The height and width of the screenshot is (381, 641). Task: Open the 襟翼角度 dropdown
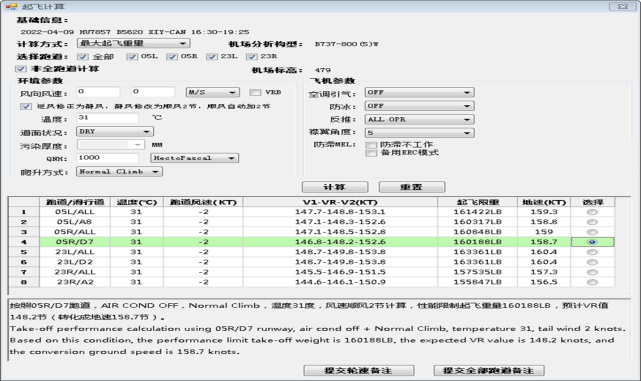tap(419, 133)
